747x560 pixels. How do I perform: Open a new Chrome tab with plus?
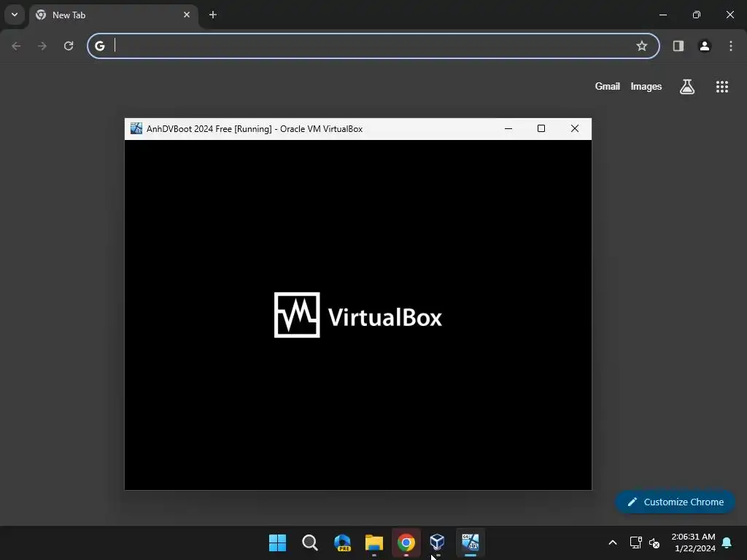click(213, 15)
